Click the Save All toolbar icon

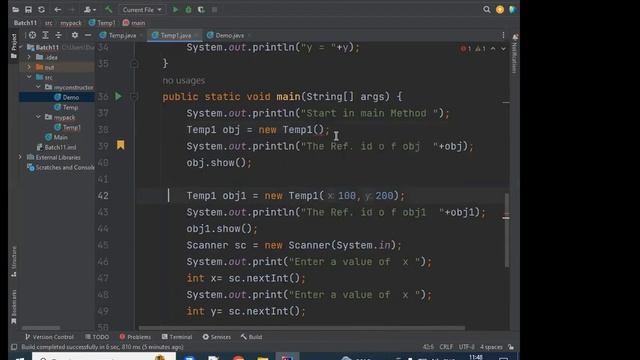click(x=28, y=9)
